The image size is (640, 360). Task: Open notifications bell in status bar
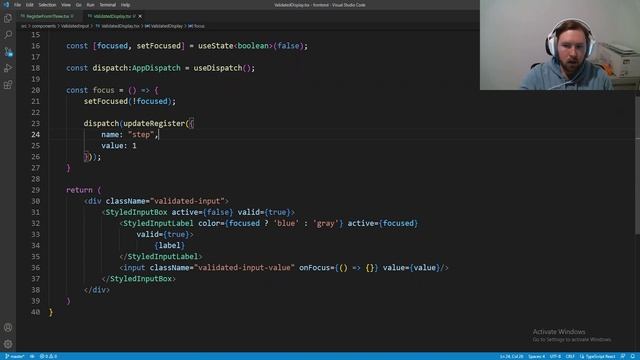click(x=633, y=356)
